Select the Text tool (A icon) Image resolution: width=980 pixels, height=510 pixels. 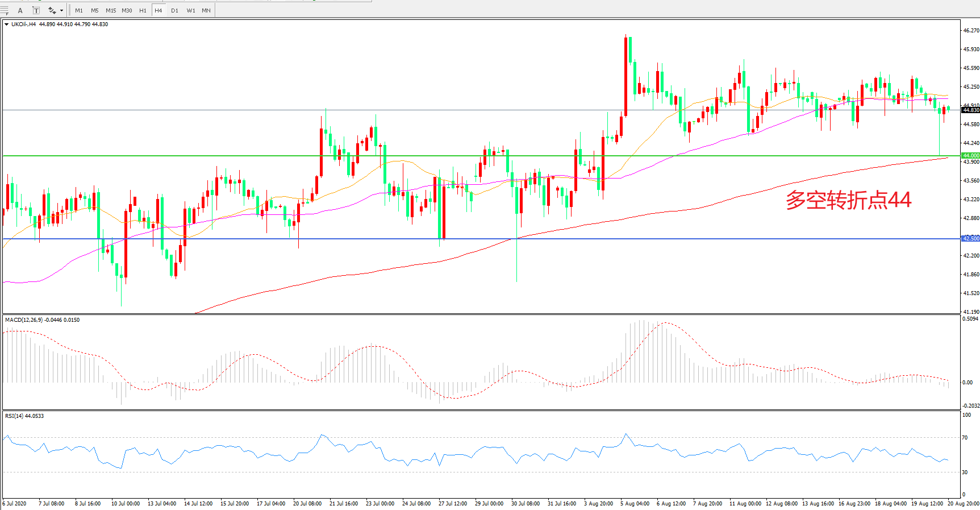coord(20,10)
